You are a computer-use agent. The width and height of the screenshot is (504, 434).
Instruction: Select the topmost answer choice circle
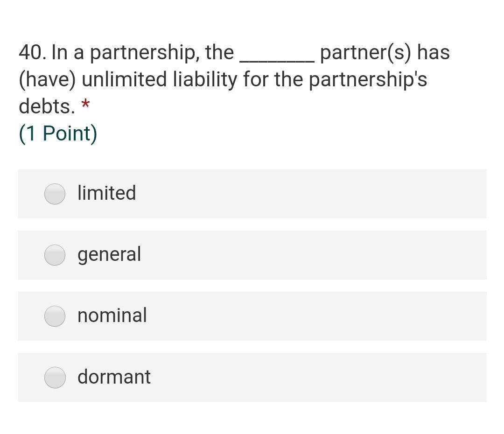(55, 194)
